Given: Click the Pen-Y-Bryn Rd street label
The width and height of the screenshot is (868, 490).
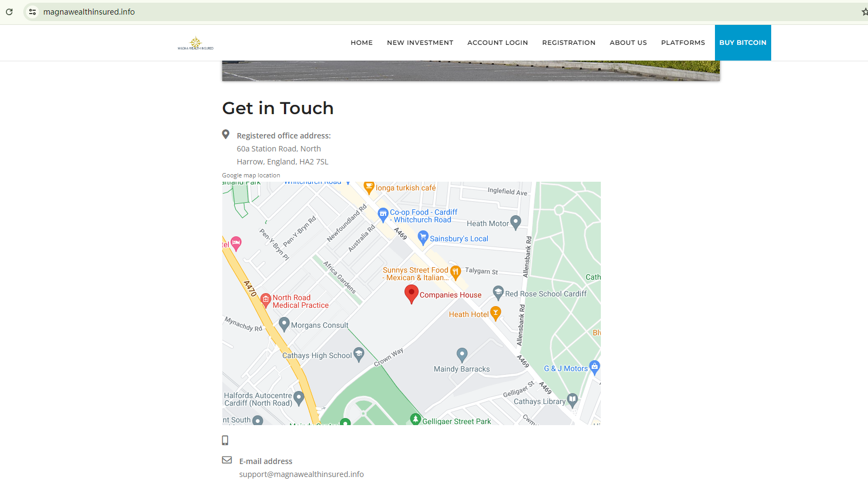Looking at the screenshot, I should [x=300, y=231].
